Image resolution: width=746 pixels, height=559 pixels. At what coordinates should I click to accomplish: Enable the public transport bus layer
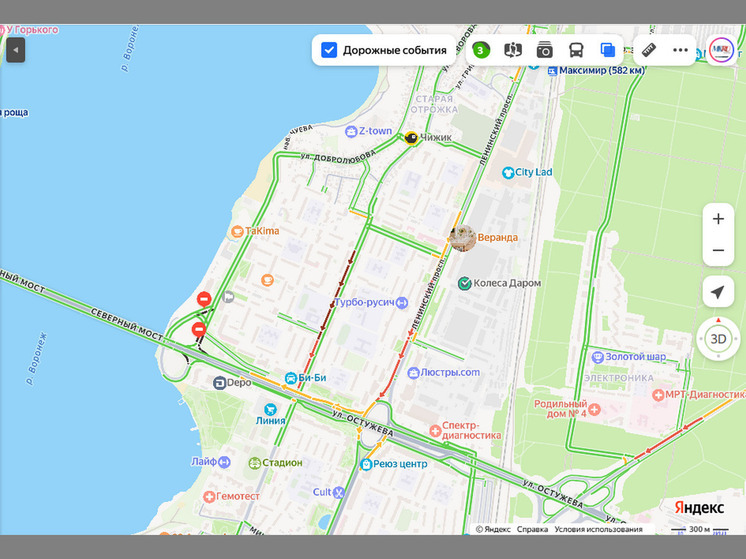point(576,50)
